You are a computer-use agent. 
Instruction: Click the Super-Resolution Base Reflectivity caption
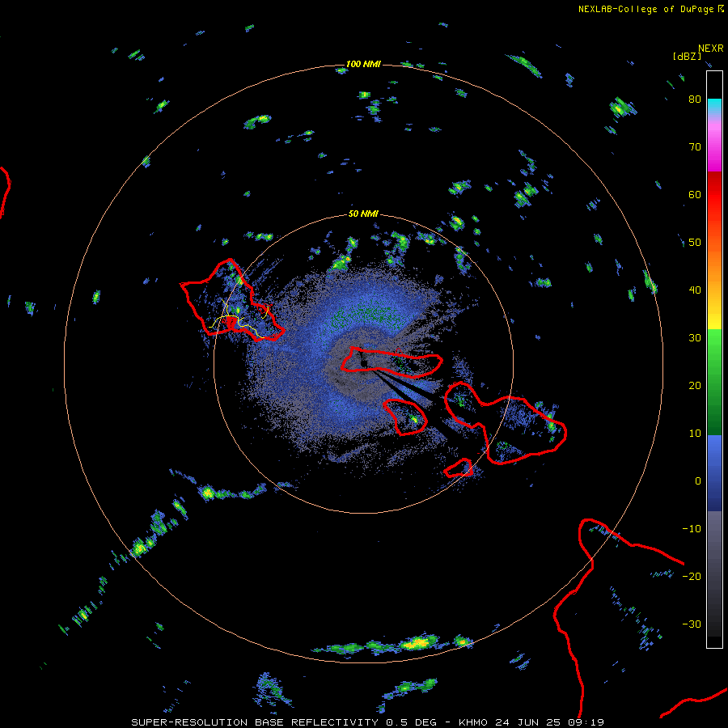367,722
